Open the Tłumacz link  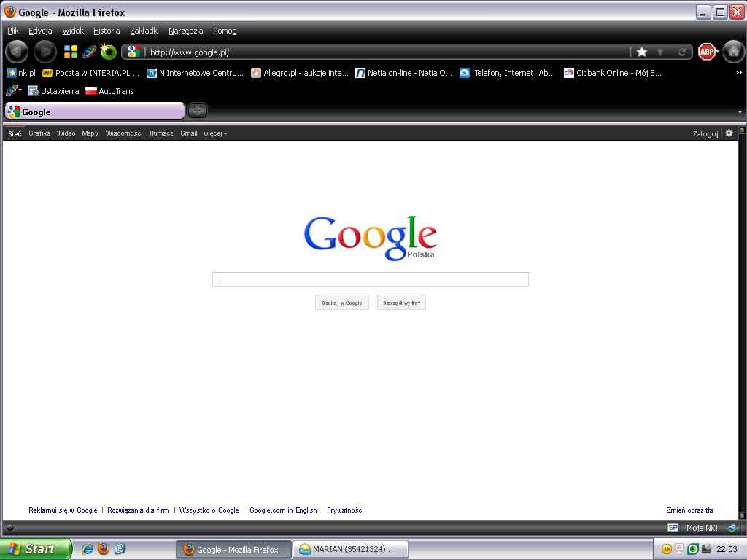161,133
